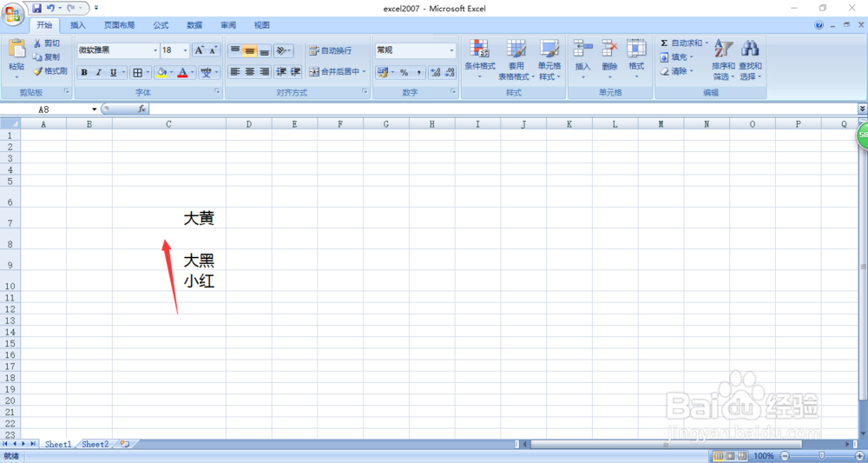Open the text orientation tool
Viewport: 868px width, 463px height.
click(284, 51)
